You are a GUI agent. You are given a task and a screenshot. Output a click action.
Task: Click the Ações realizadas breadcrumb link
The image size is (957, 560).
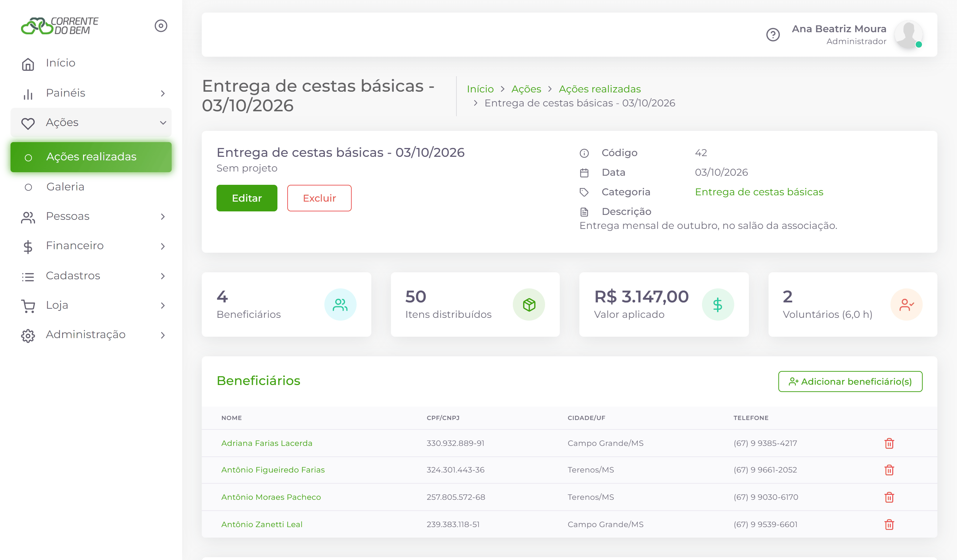(600, 89)
